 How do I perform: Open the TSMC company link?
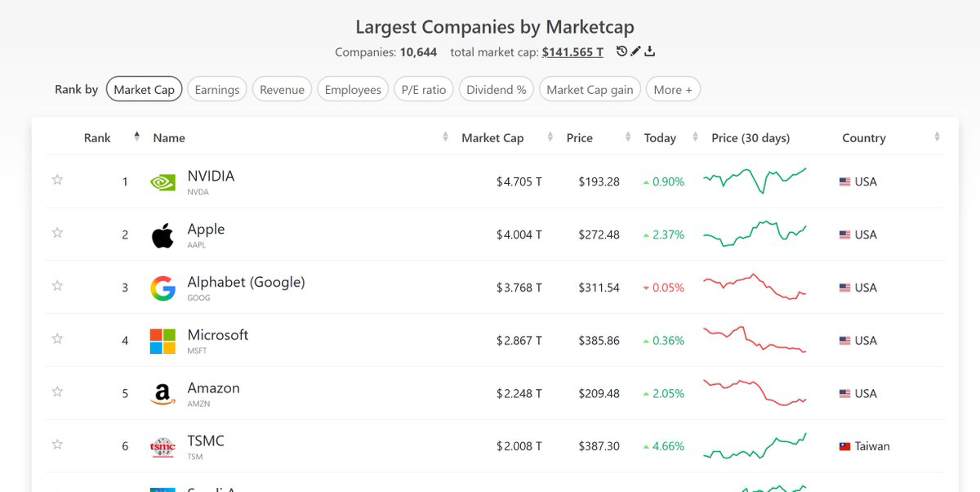[206, 441]
